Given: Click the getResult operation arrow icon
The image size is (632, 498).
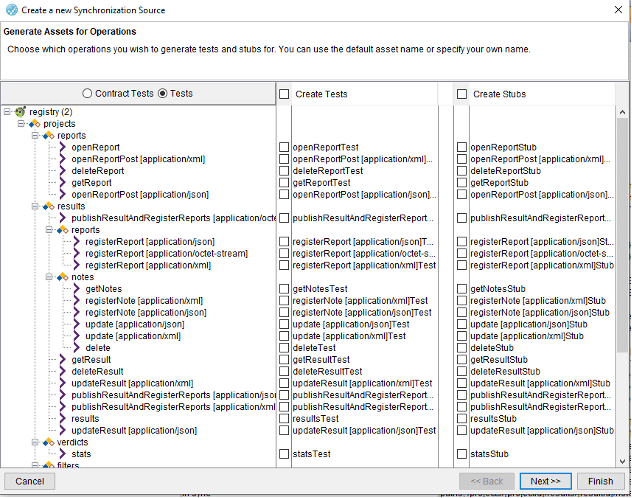Looking at the screenshot, I should click(x=61, y=359).
